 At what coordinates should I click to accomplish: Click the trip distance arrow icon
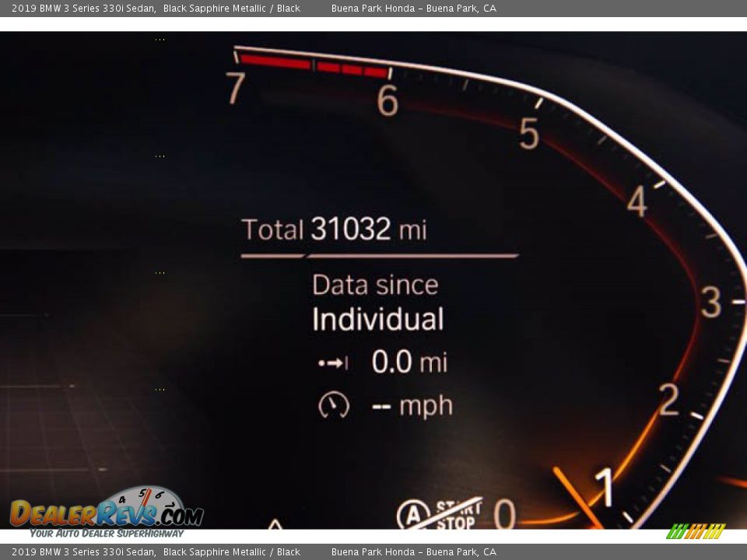click(333, 363)
